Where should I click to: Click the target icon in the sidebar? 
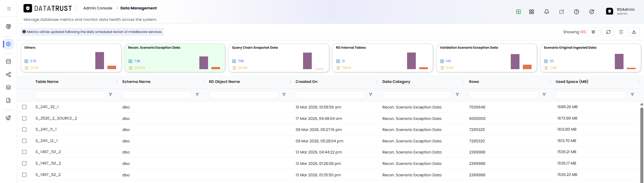click(8, 27)
